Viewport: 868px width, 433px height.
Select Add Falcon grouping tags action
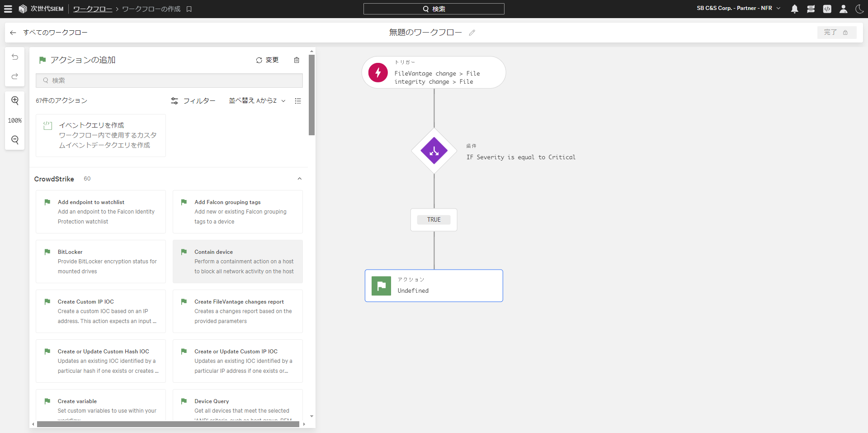point(238,212)
